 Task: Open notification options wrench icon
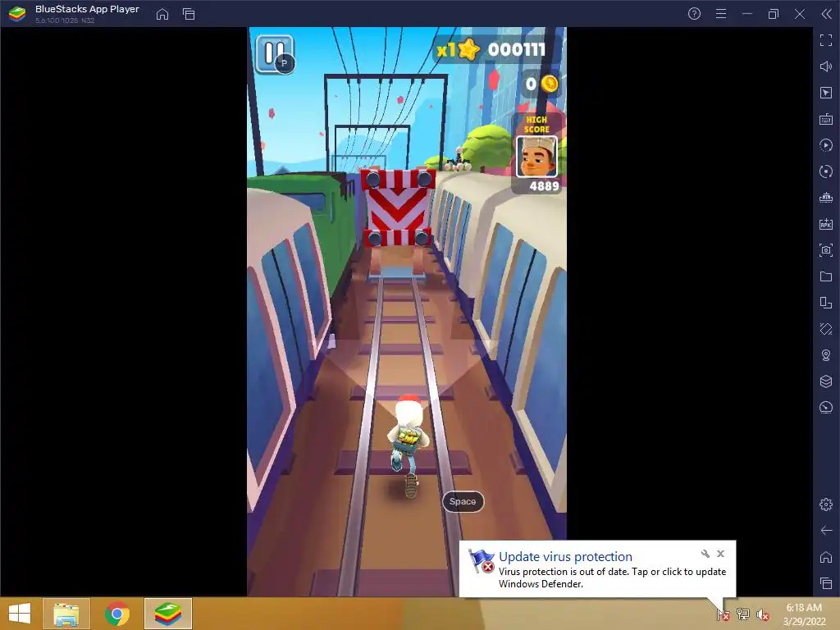point(705,554)
